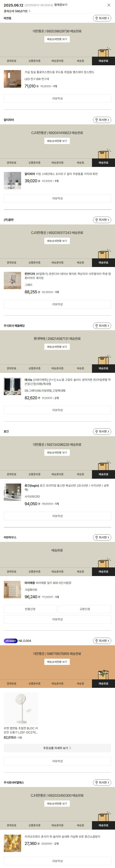
Task: View delivery details for 692038629736 shipment
Action: (x=57, y=39)
